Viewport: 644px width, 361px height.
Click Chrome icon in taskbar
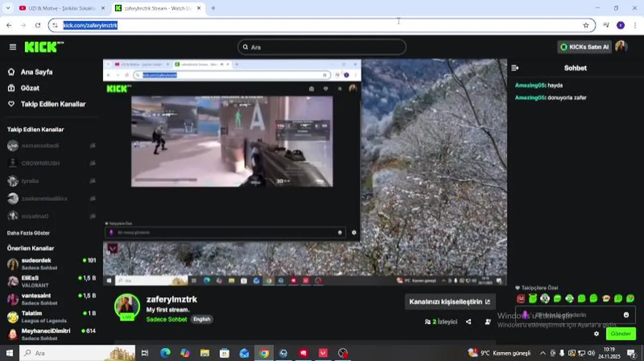pyautogui.click(x=264, y=353)
